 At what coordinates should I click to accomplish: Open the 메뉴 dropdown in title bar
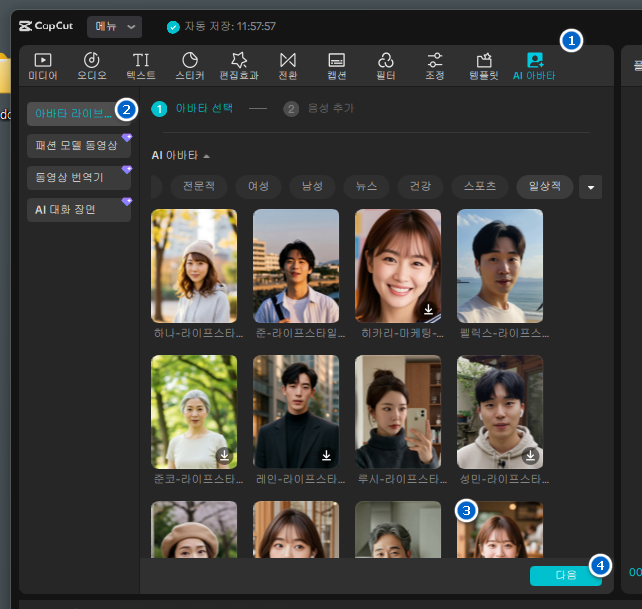click(x=114, y=27)
